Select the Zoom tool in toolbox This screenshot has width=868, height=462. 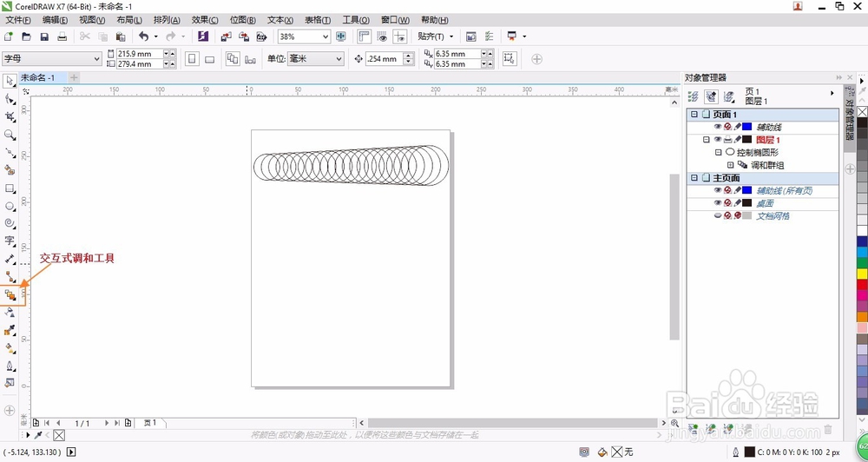10,135
